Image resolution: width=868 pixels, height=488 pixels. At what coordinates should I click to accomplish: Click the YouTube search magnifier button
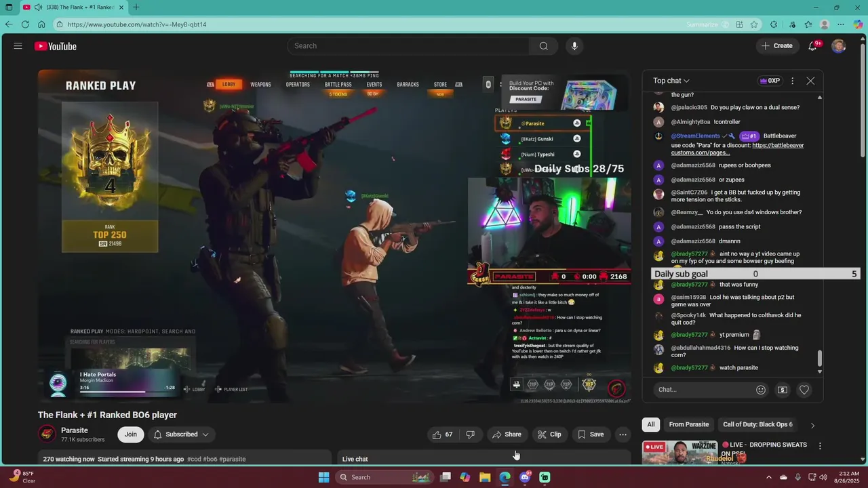click(543, 46)
